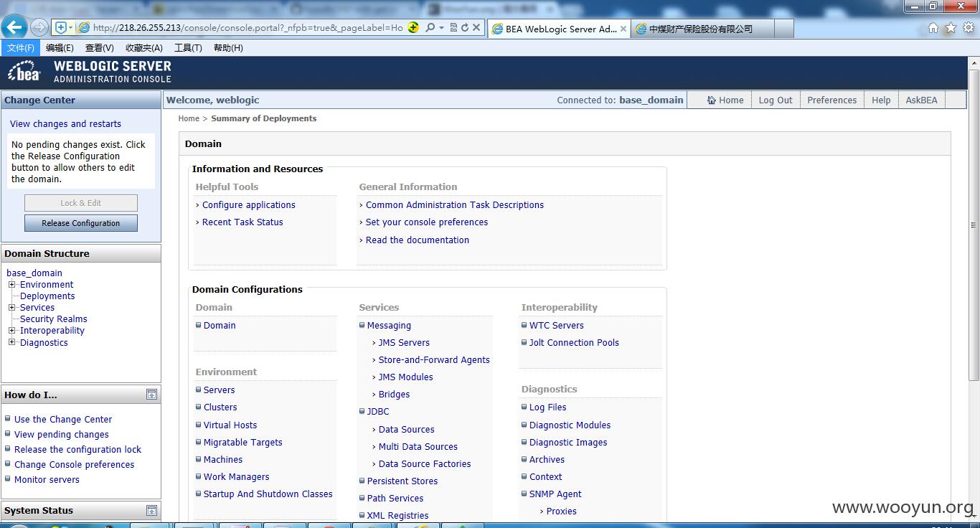
Task: Select Deployments in the domain tree
Action: [47, 296]
